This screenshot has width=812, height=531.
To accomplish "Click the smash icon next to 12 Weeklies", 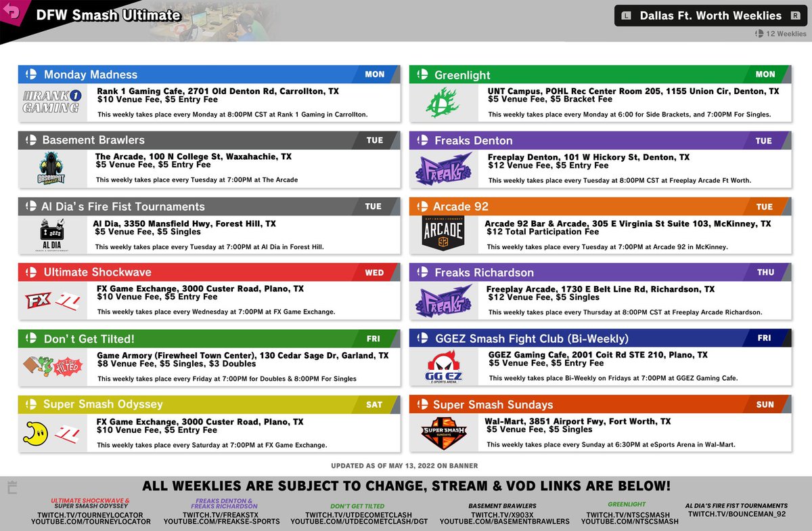I will point(759,34).
